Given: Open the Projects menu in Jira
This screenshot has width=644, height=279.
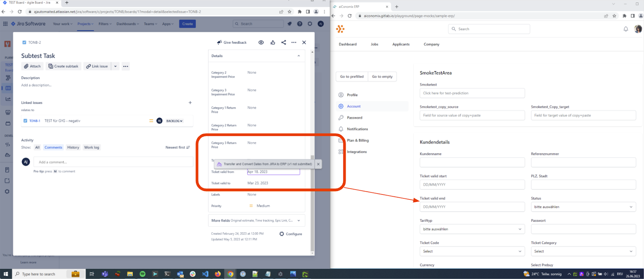Looking at the screenshot, I should 85,24.
